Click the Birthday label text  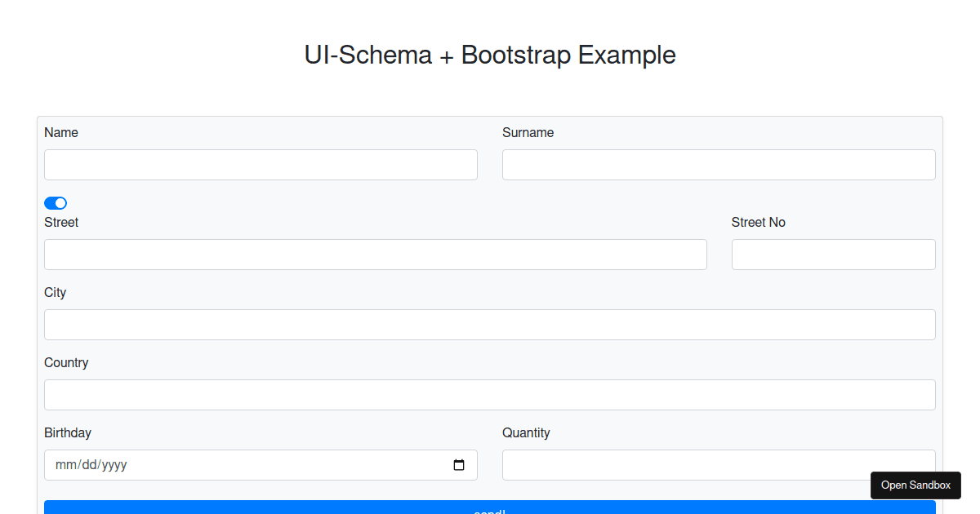pyautogui.click(x=68, y=432)
